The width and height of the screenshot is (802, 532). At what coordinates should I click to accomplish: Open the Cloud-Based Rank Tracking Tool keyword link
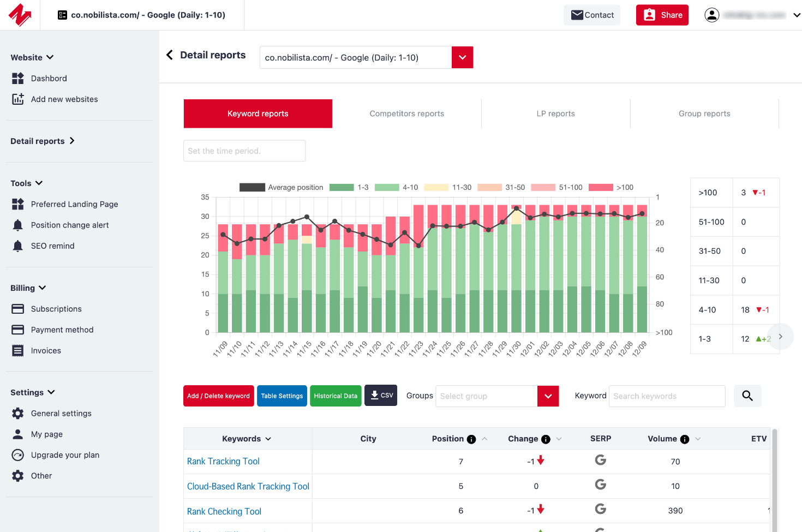tap(248, 486)
